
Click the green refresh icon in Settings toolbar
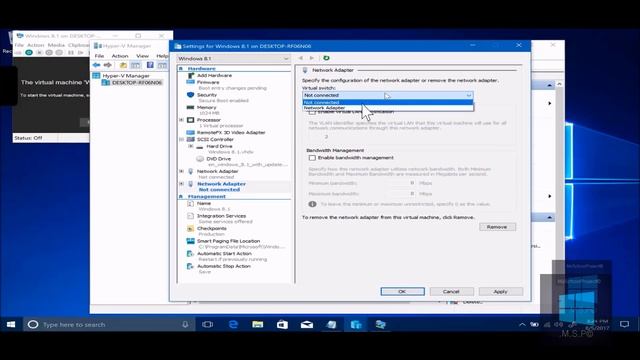click(326, 58)
